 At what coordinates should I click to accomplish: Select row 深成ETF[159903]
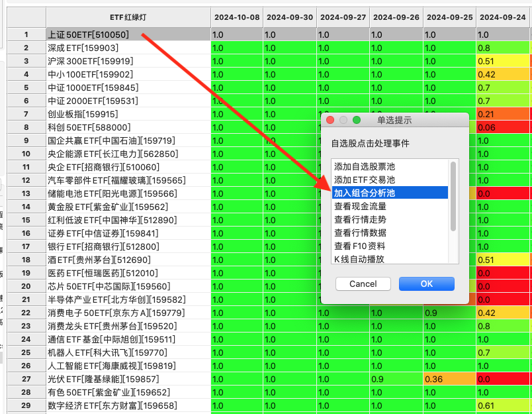[128, 48]
